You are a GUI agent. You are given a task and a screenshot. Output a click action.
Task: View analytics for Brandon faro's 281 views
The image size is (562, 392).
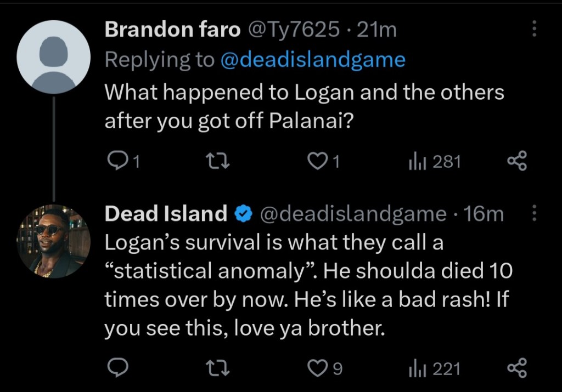414,161
